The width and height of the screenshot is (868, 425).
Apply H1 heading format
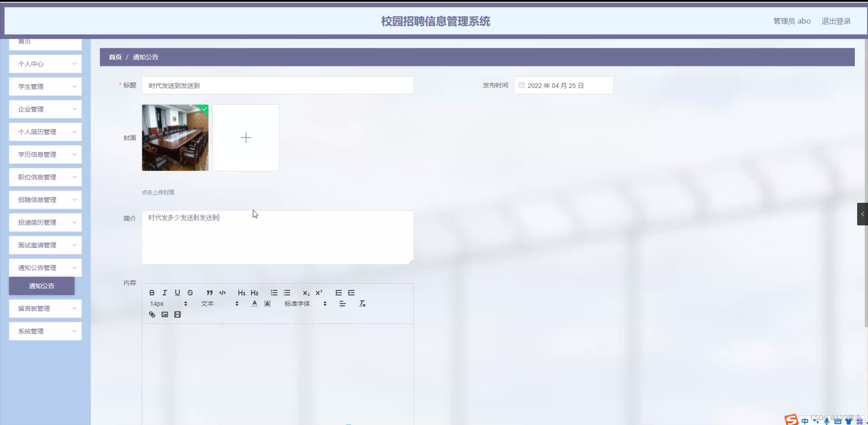click(241, 293)
